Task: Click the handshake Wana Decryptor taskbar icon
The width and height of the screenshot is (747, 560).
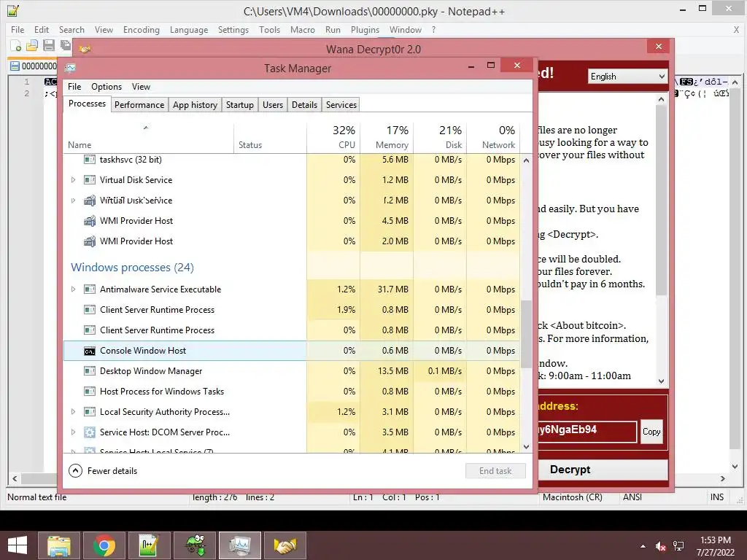Action: pyautogui.click(x=285, y=545)
